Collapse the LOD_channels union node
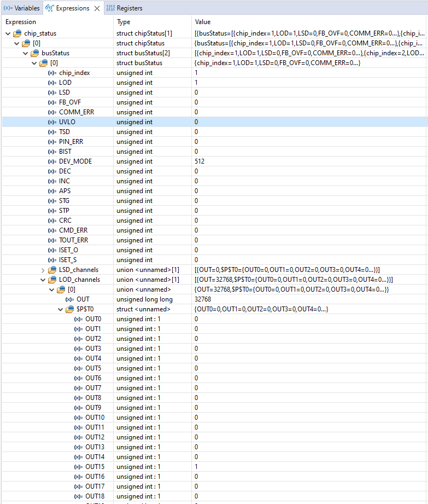 (43, 280)
